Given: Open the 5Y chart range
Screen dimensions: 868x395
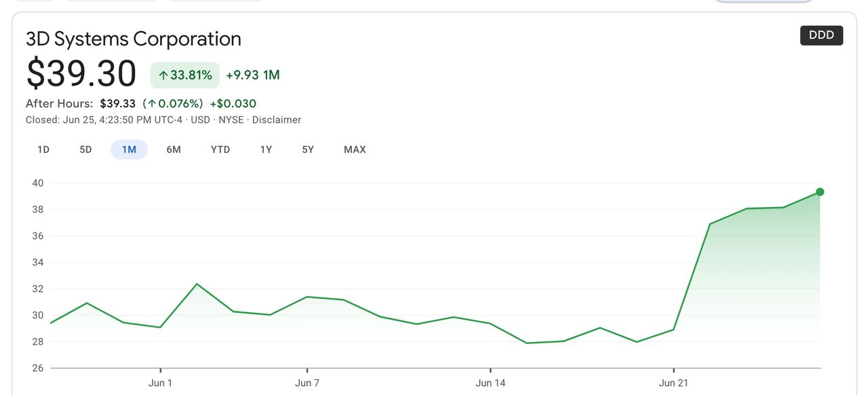Looking at the screenshot, I should 308,149.
